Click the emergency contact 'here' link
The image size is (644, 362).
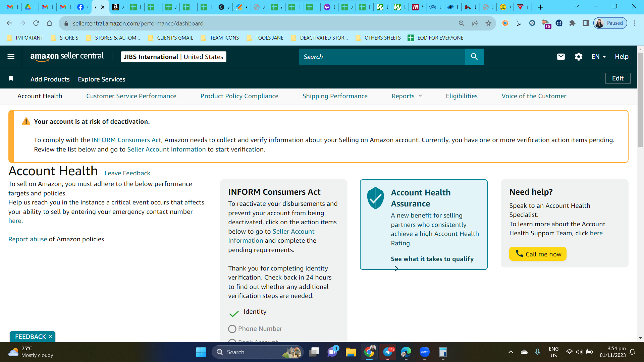coord(15,221)
